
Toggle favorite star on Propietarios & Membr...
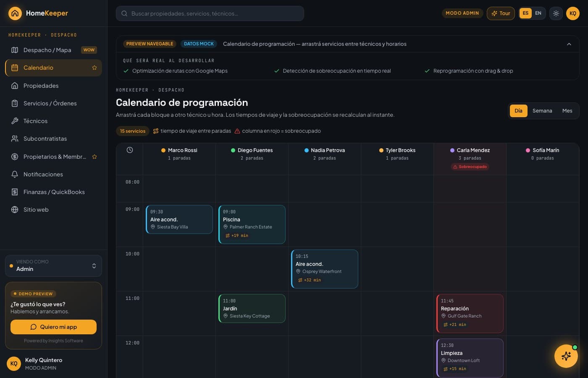coord(94,157)
